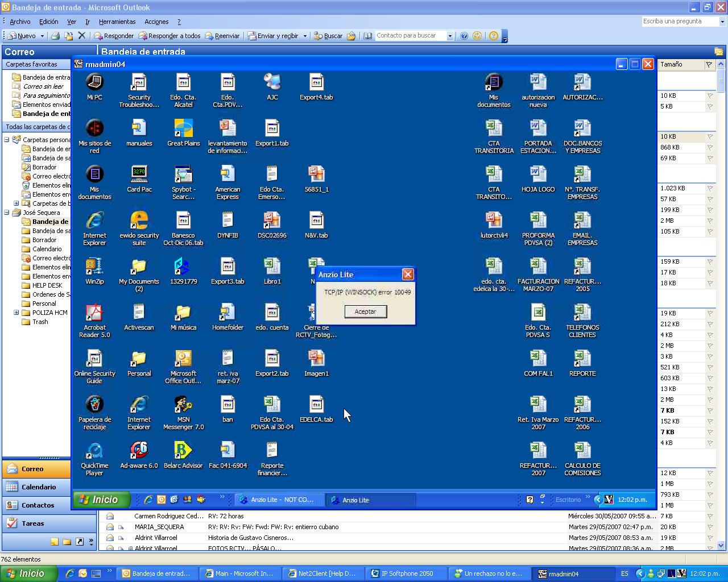Screen dimensions: 728x582
Task: Expand the Carpetas de b... folder node
Action: (x=16, y=203)
